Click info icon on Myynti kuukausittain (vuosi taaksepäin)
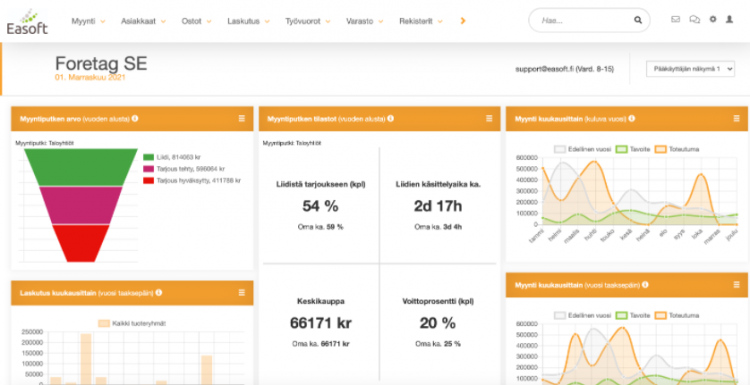Screen dimensions: 750x385 (645, 285)
